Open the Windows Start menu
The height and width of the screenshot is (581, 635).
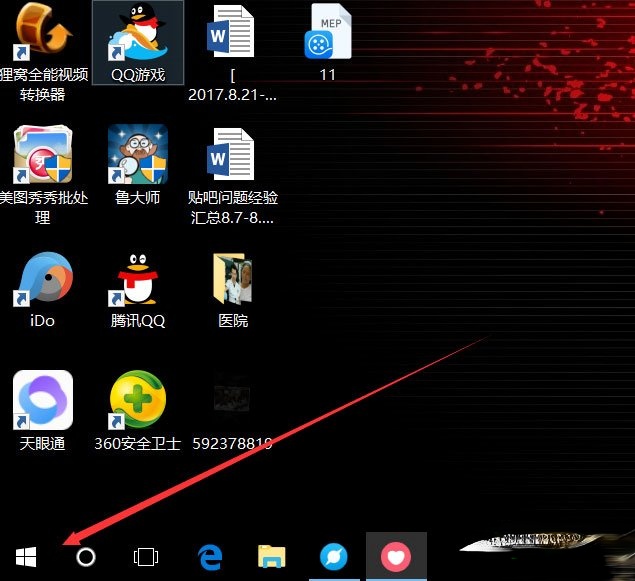pyautogui.click(x=26, y=557)
